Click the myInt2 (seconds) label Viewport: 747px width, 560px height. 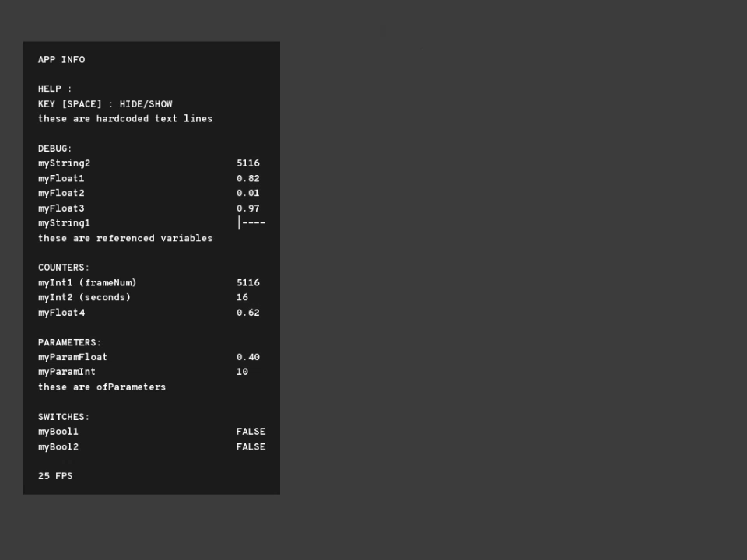[84, 297]
